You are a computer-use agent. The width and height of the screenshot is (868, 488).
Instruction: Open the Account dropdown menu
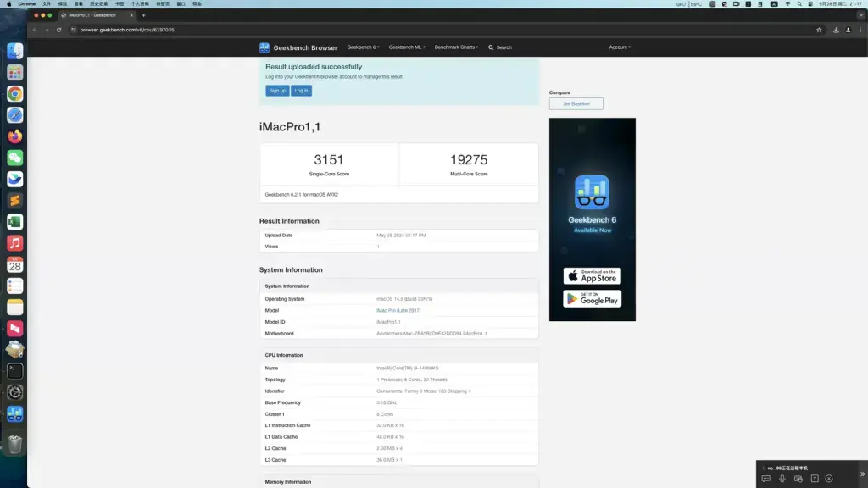pos(620,47)
